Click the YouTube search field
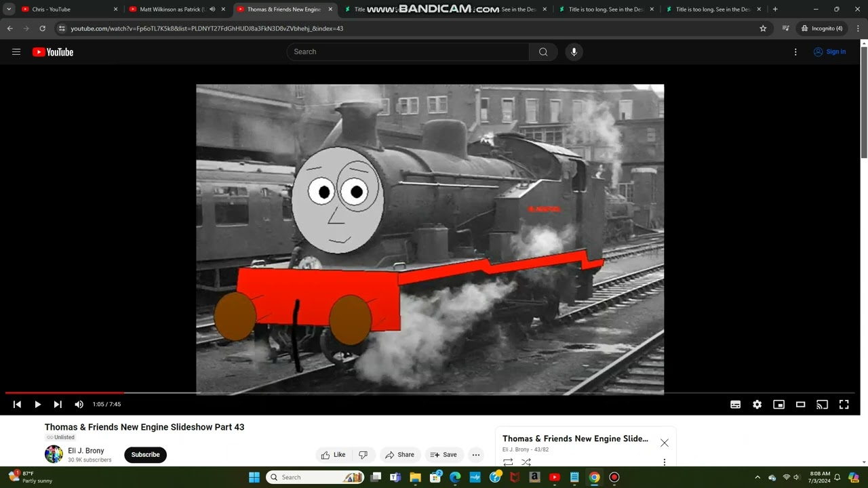The height and width of the screenshot is (488, 868). [408, 52]
